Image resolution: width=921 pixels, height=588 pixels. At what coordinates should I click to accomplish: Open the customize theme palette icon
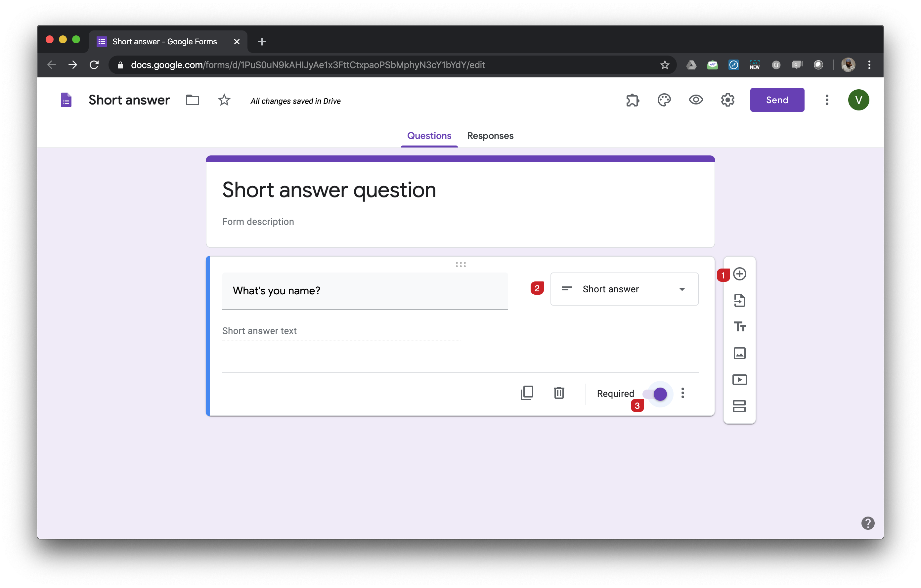pyautogui.click(x=664, y=100)
